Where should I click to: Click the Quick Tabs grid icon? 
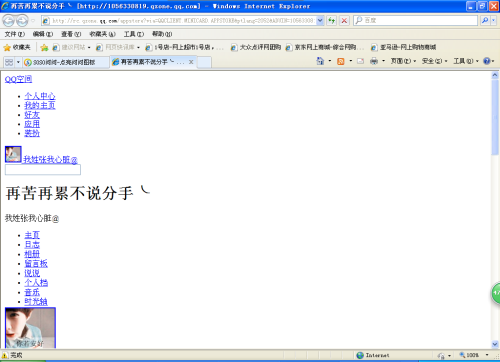9,62
